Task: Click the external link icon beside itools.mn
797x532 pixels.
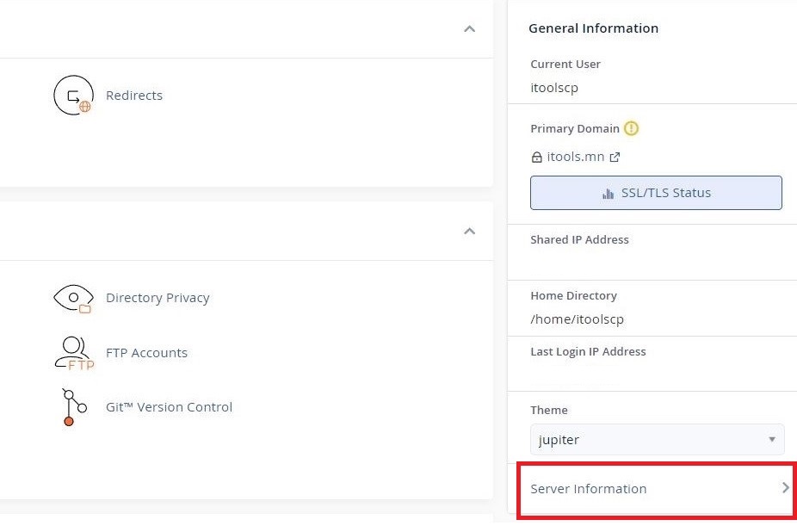Action: [x=615, y=158]
